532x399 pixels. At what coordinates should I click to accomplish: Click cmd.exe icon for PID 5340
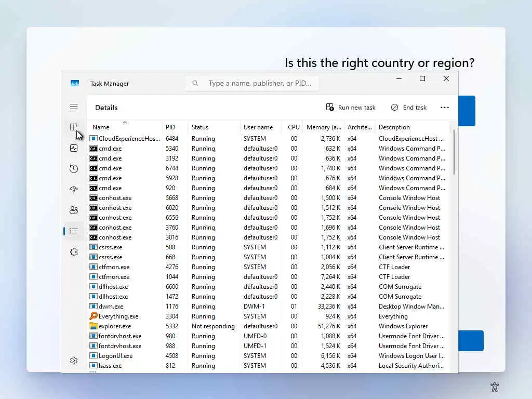94,148
